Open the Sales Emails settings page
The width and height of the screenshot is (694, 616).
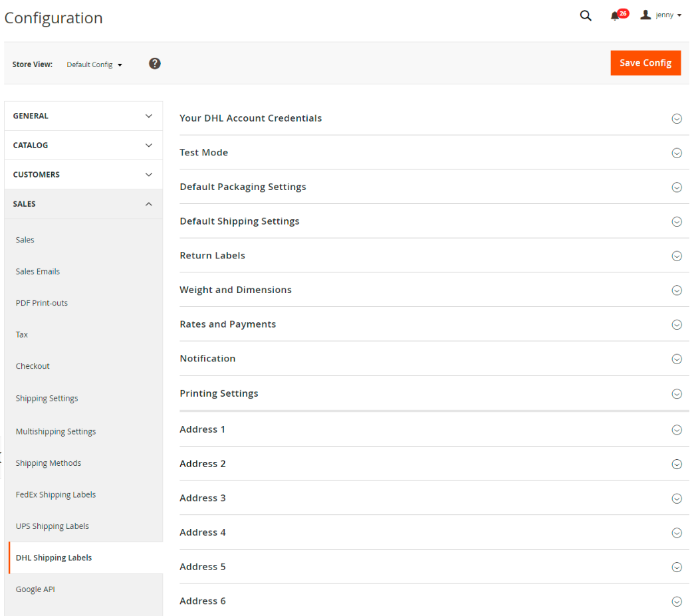tap(38, 272)
